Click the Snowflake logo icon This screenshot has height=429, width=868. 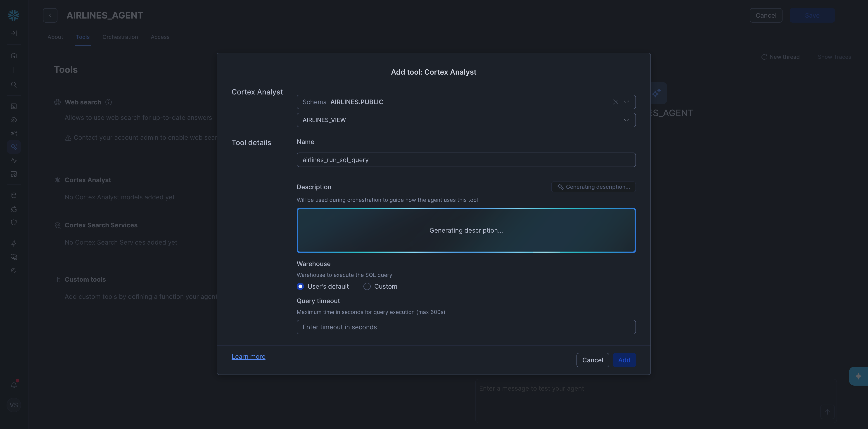(x=14, y=15)
